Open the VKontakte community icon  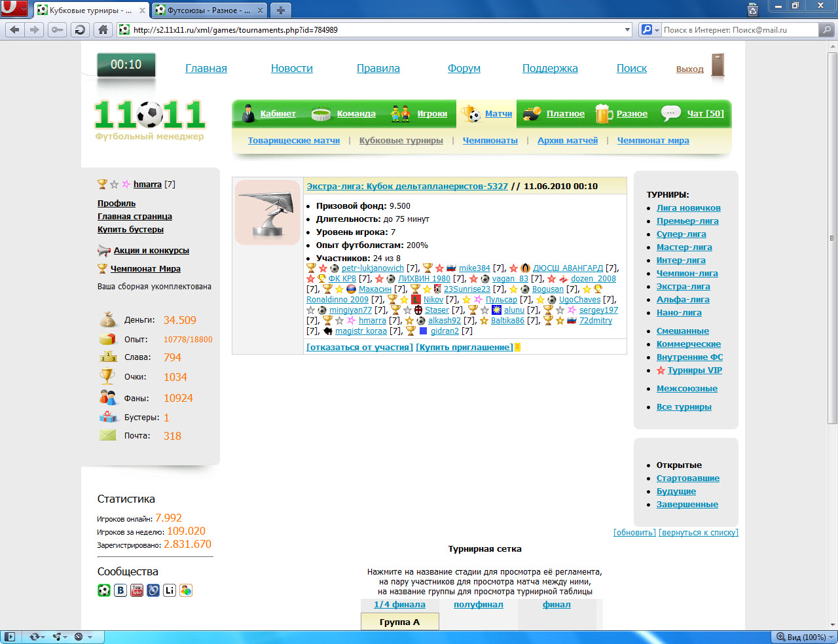point(120,590)
